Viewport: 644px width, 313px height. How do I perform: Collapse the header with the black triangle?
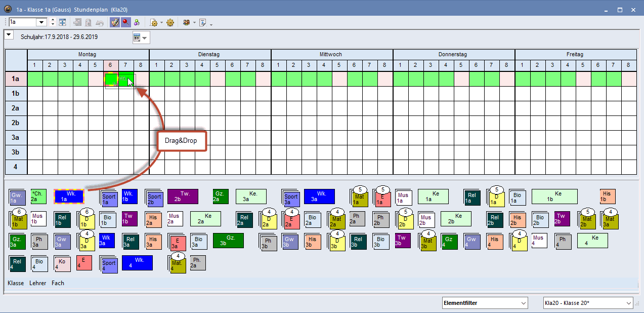9,34
